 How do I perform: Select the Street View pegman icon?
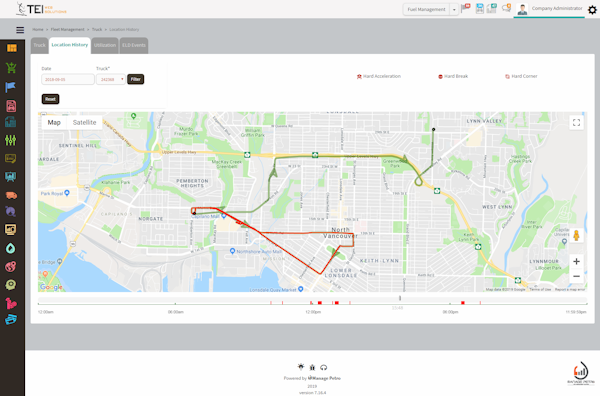click(x=576, y=236)
